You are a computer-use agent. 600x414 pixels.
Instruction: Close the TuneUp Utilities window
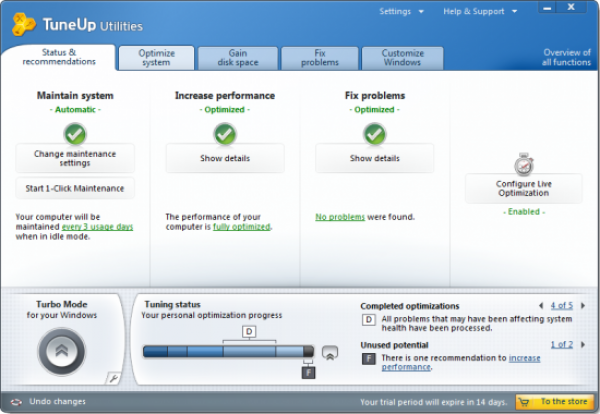tap(571, 7)
